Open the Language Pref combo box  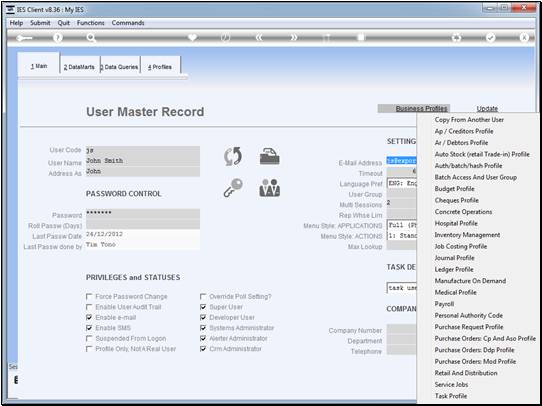pyautogui.click(x=402, y=183)
